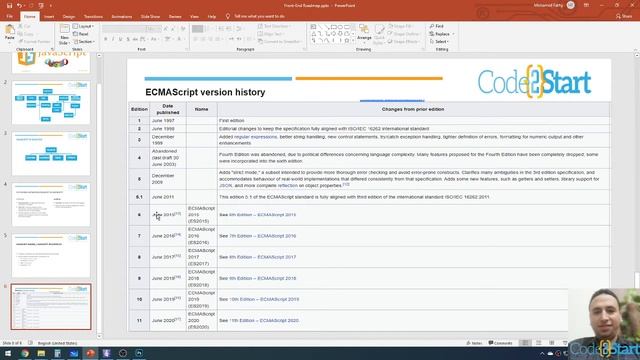Open the Shape Outline dropdown
Viewport: 640px width, 360px height.
404,34
